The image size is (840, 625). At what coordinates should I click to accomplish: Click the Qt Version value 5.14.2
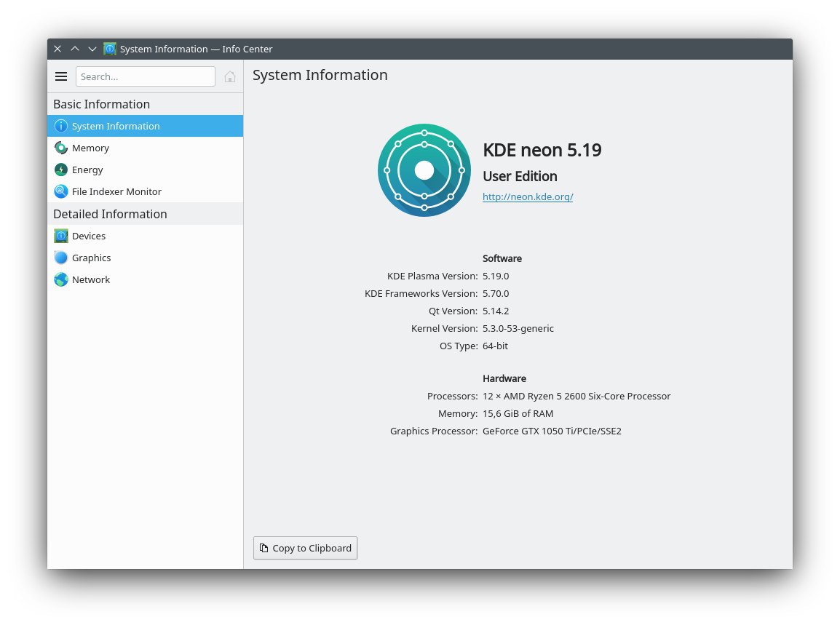[x=496, y=311]
